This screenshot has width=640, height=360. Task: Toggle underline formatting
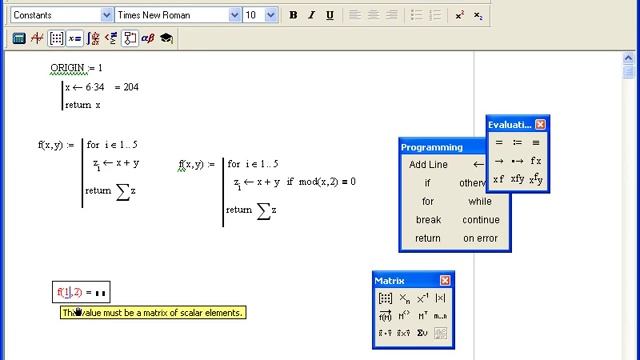click(330, 15)
